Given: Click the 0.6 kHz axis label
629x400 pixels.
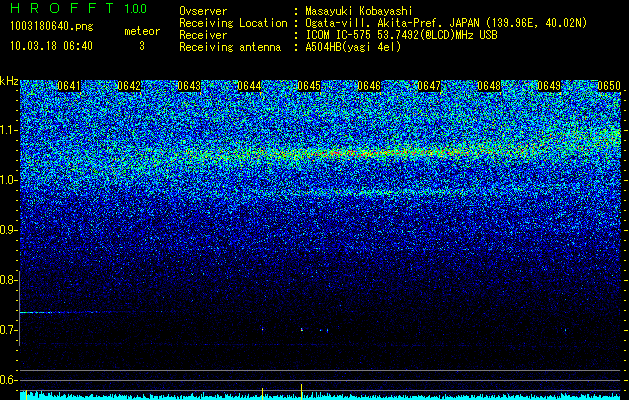Looking at the screenshot, I should [8, 380].
